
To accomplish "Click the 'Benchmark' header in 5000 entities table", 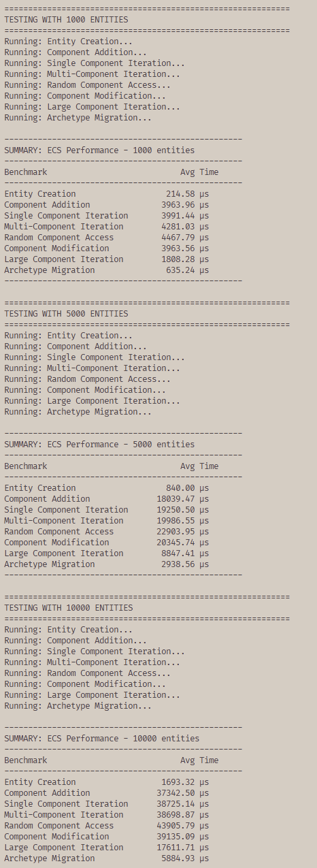I will pyautogui.click(x=26, y=466).
